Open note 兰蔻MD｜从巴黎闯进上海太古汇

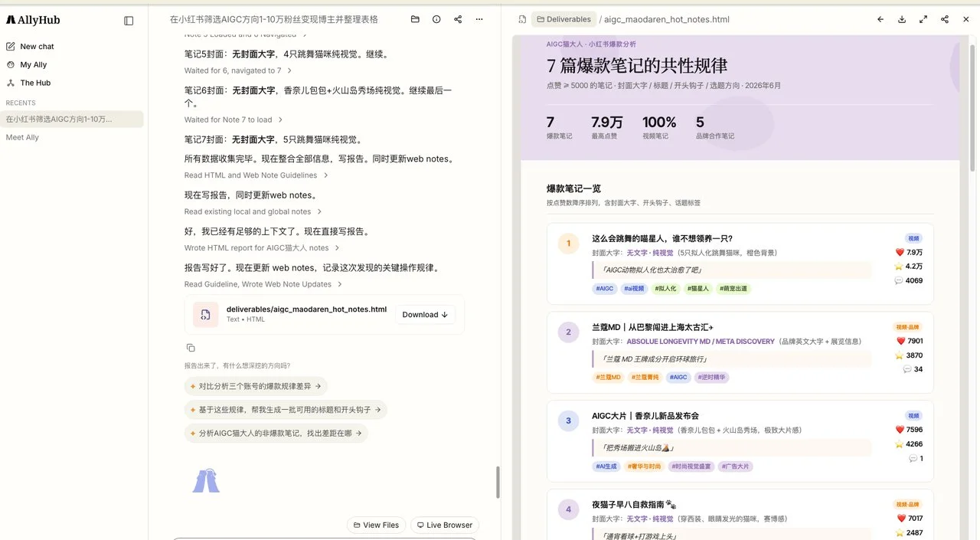click(653, 327)
